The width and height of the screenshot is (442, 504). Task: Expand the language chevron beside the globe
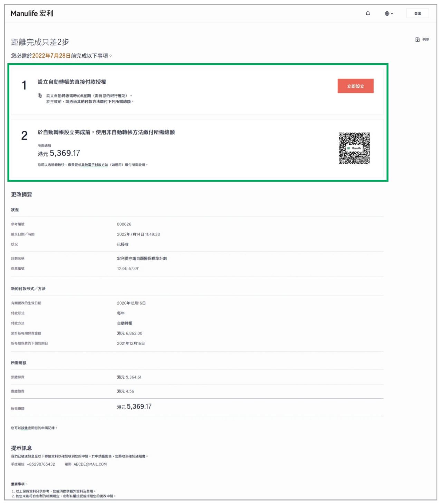tap(392, 14)
